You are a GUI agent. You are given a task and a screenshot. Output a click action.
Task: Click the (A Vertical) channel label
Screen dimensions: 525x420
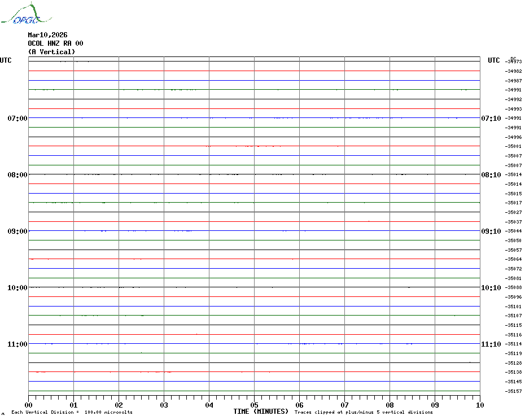[x=51, y=52]
